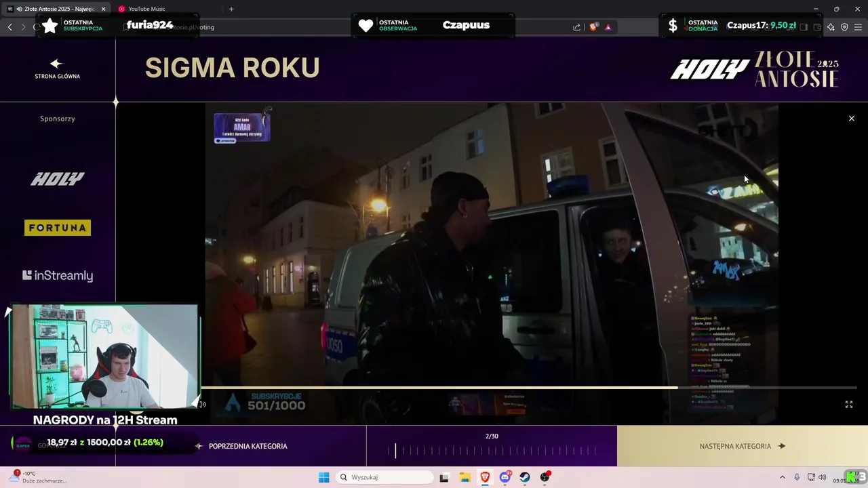Open Discord from the taskbar
Image resolution: width=868 pixels, height=488 pixels.
tap(505, 477)
